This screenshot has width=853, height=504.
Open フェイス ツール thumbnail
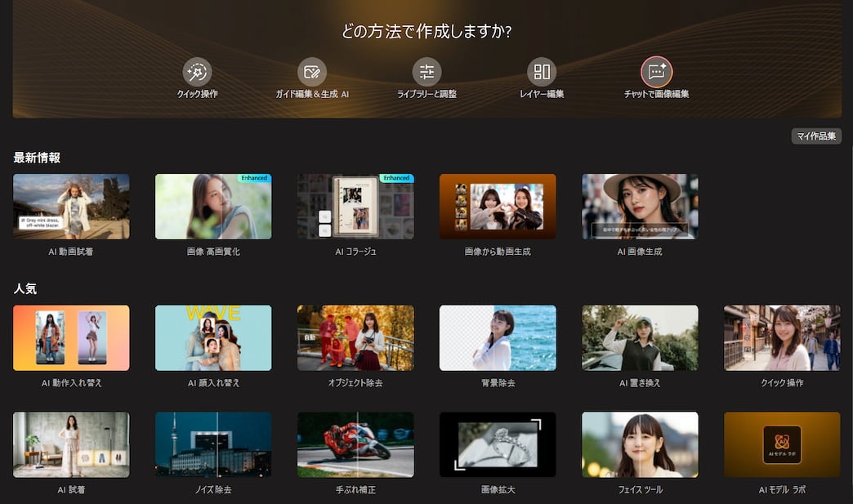(640, 444)
